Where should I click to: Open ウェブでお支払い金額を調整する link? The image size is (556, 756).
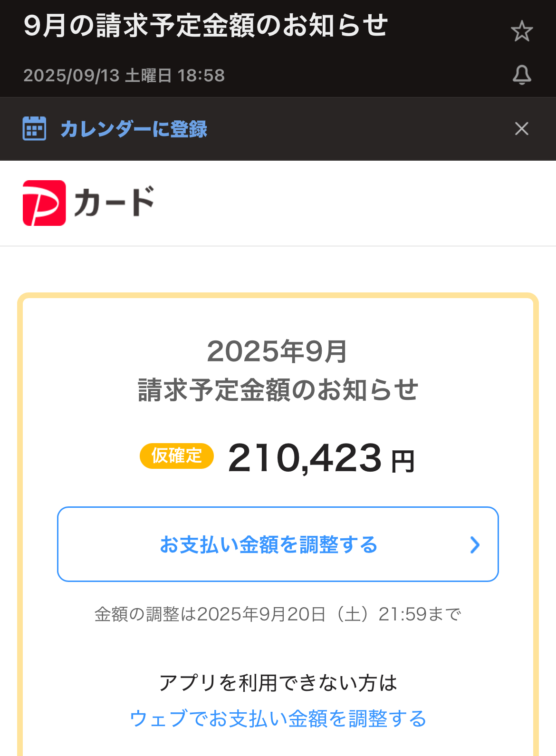pyautogui.click(x=278, y=718)
